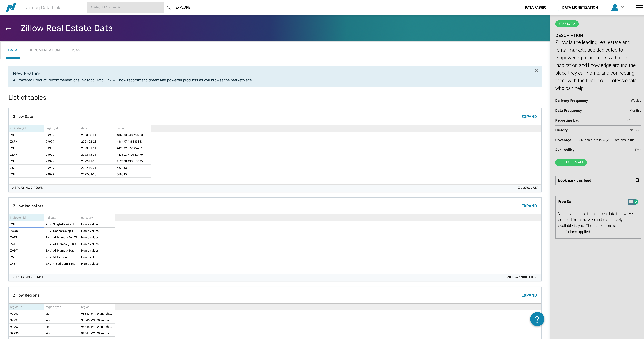Image resolution: width=644 pixels, height=339 pixels.
Task: Click value cell 442532.972884751
Action: 133,148
